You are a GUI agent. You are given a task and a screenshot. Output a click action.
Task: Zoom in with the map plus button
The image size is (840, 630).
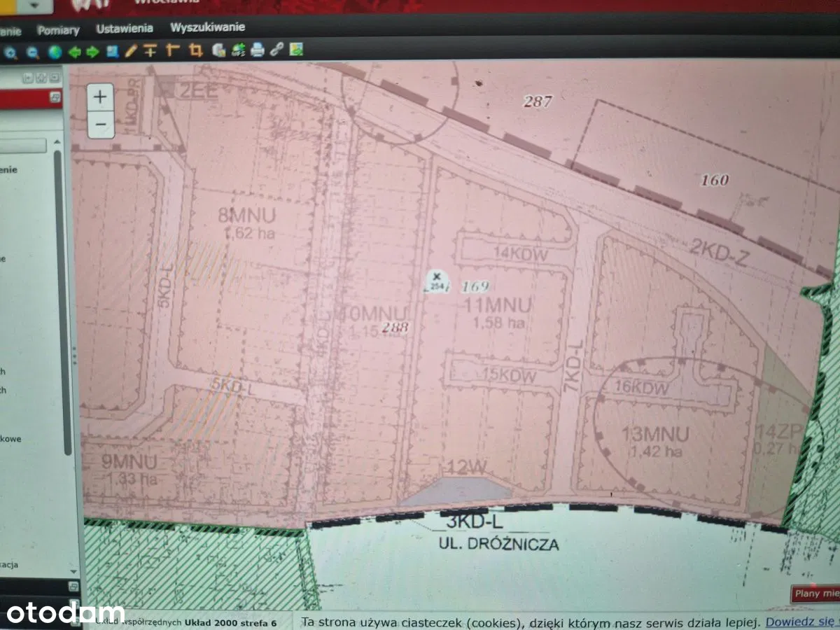tap(101, 97)
